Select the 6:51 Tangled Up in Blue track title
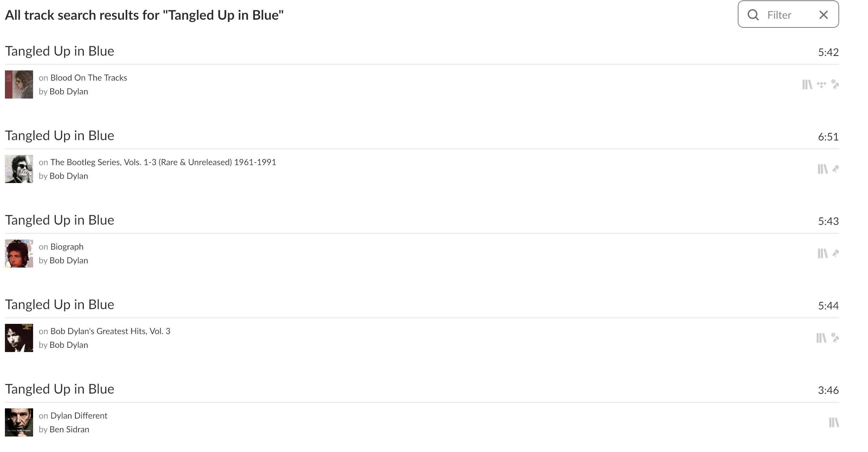The height and width of the screenshot is (452, 868). [59, 136]
